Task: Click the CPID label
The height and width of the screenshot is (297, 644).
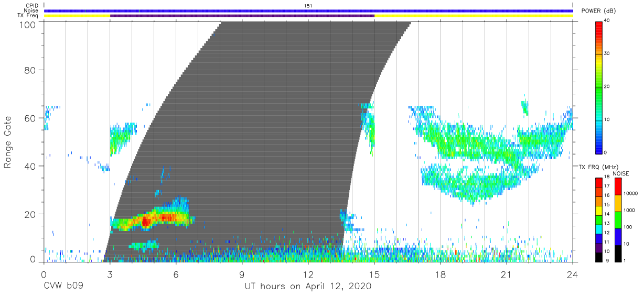Action: (x=33, y=5)
